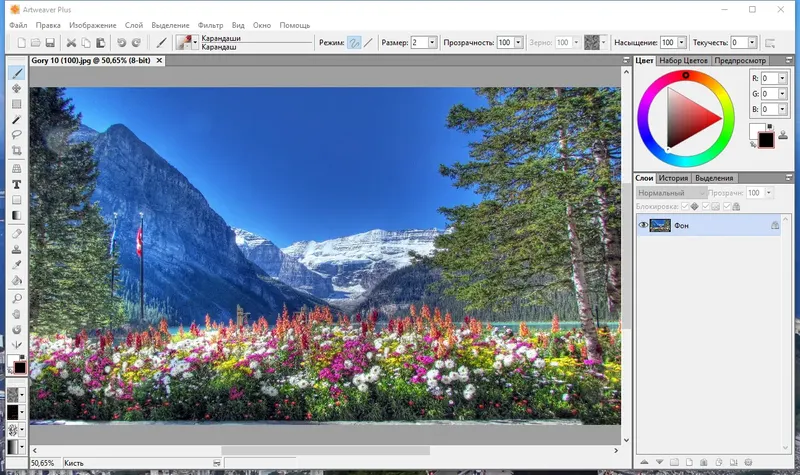Select the rectangular Selection tool
The width and height of the screenshot is (800, 475).
17,104
